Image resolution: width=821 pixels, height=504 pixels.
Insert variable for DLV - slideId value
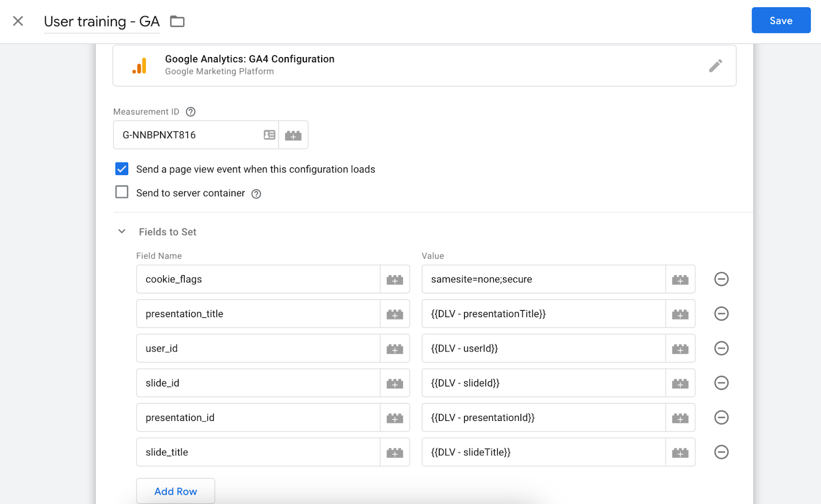(x=680, y=383)
